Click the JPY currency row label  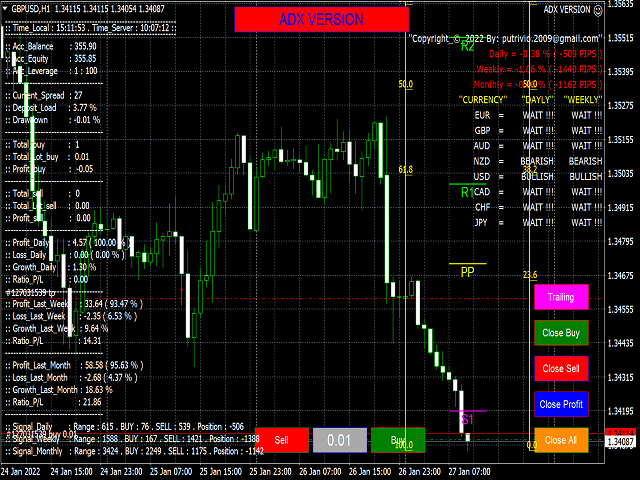coord(481,222)
